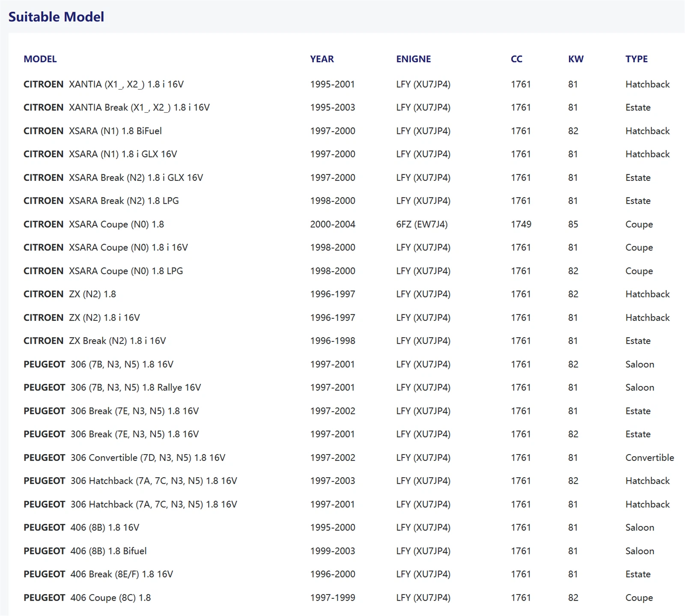Image resolution: width=685 pixels, height=616 pixels.
Task: Click 'PEUGEOT 406 (8B) 1.8 Bifuel' model
Action: (x=85, y=551)
